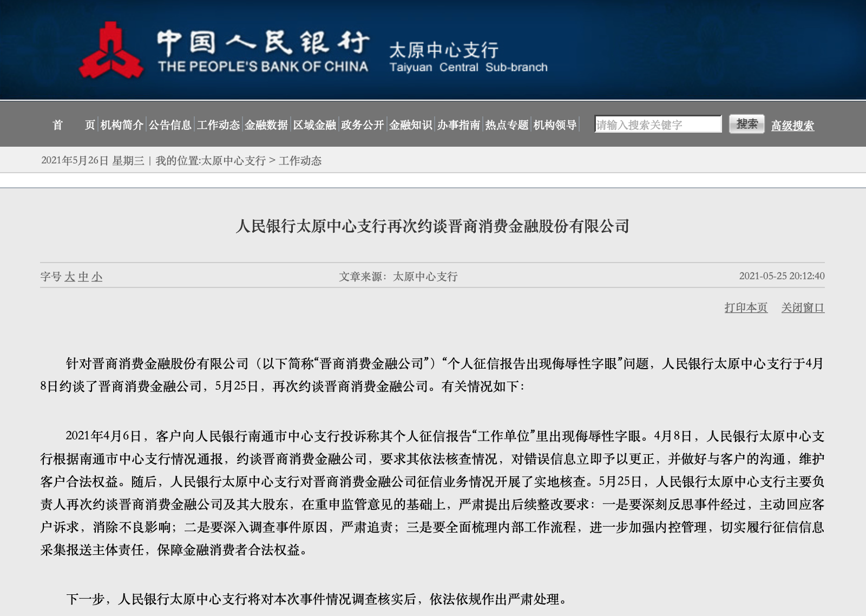866x616 pixels.
Task: Select 政务公开 in the navigation bar
Action: click(363, 125)
